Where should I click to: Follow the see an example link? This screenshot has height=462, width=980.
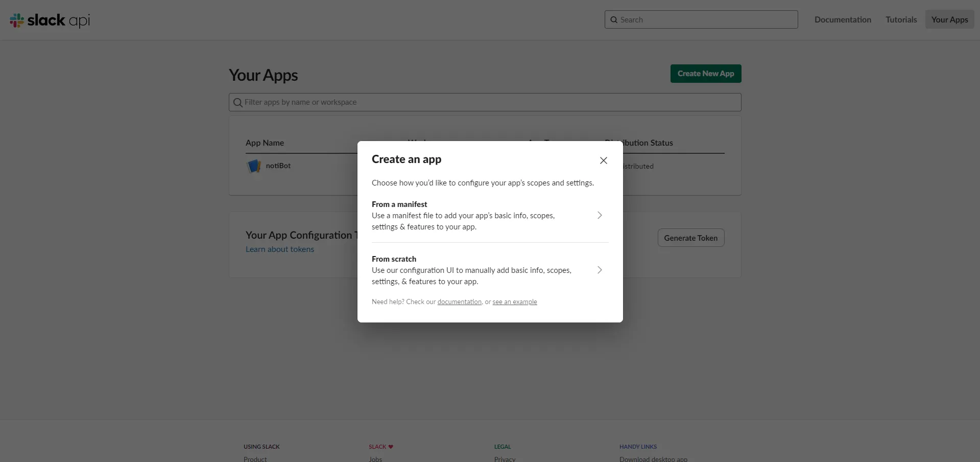coord(515,302)
